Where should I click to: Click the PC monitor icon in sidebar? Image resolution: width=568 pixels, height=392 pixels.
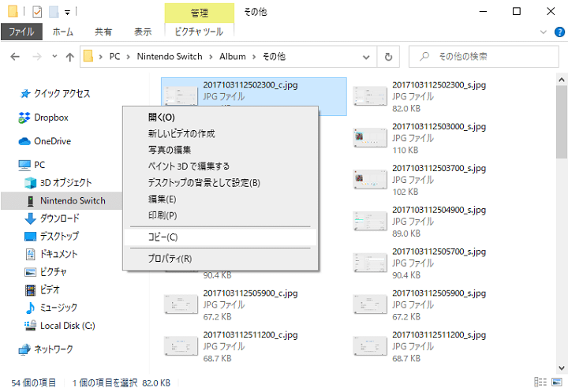pyautogui.click(x=24, y=165)
